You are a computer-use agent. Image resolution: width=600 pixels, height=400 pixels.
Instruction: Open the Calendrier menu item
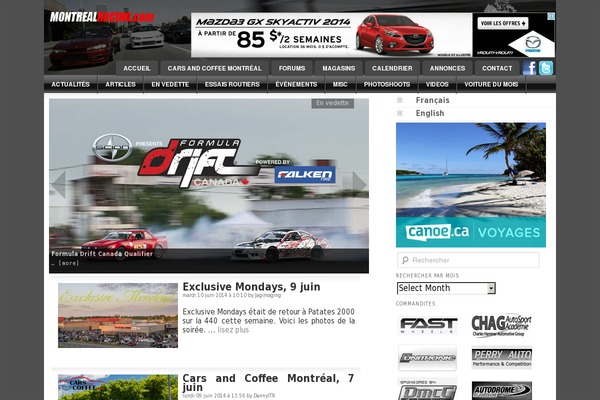392,68
